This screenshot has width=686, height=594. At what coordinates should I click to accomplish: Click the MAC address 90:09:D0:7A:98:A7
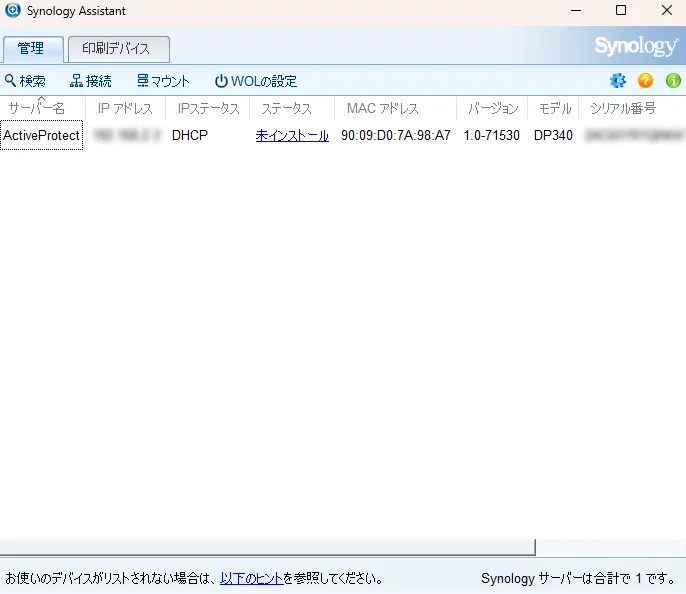pyautogui.click(x=396, y=135)
